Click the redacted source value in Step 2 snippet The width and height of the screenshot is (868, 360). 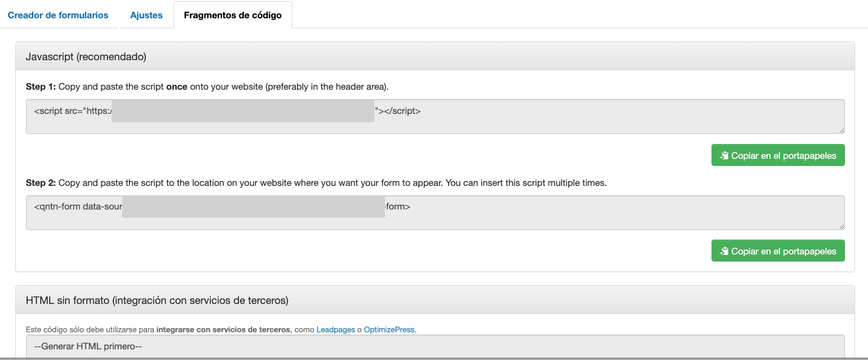point(254,207)
